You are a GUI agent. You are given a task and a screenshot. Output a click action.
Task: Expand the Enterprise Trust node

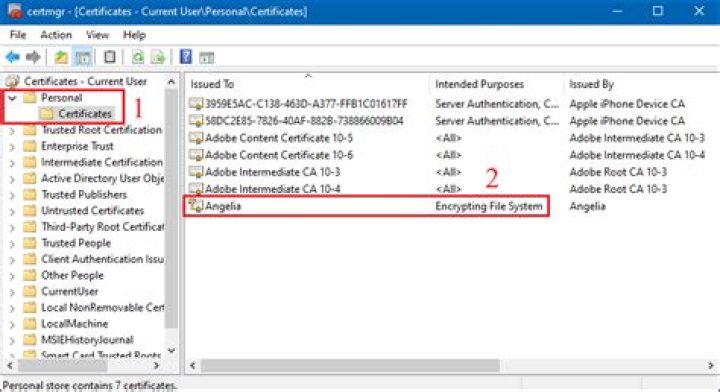click(12, 147)
